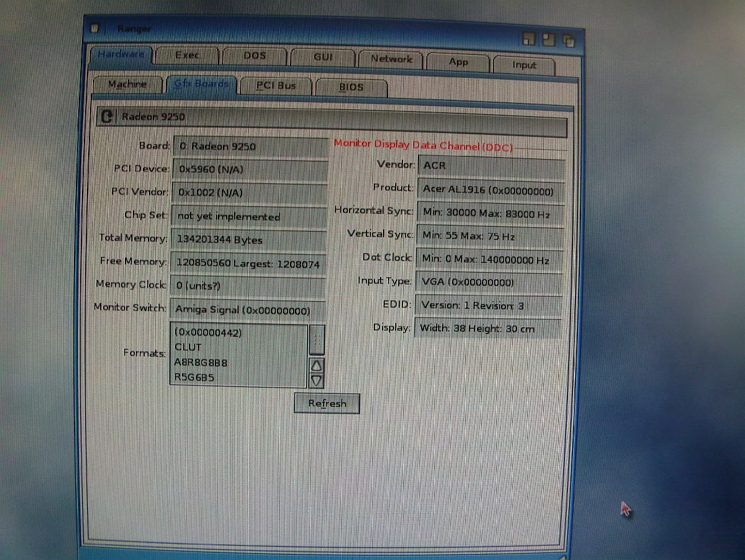Click the Ranger window zoom gadget
This screenshot has height=560, width=745.
[549, 39]
